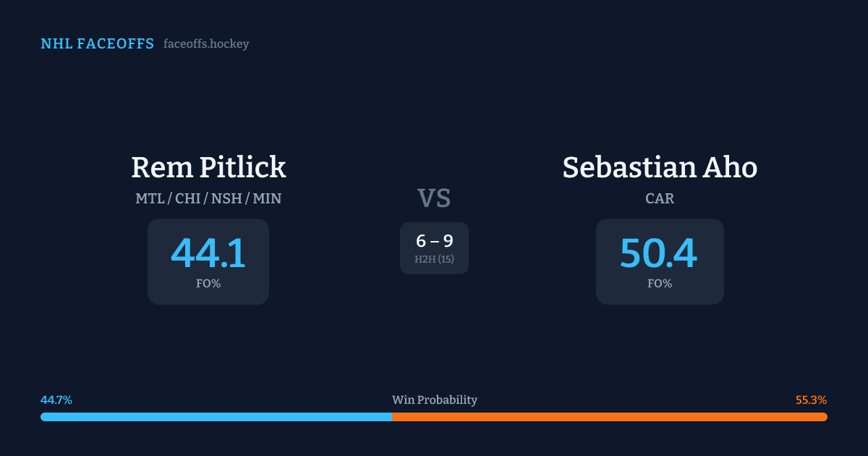Image resolution: width=868 pixels, height=456 pixels.
Task: Select the Rem Pitlick player name
Action: [208, 167]
